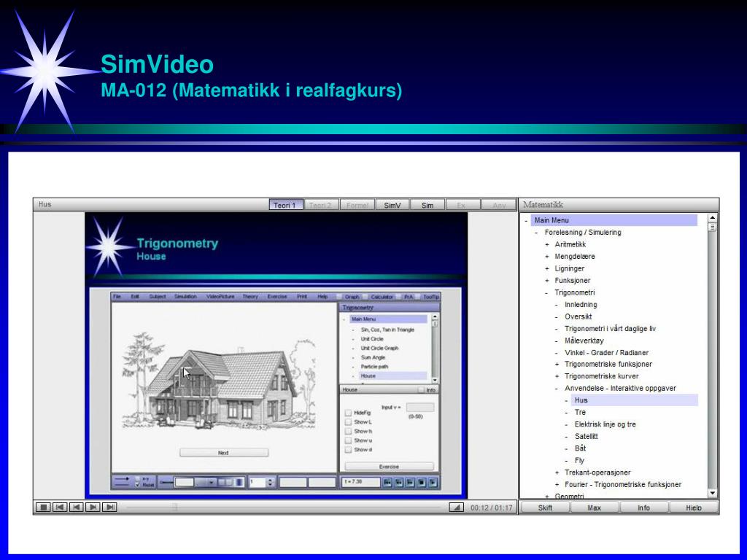
Task: Stop the SimVideo playback
Action: tap(43, 507)
